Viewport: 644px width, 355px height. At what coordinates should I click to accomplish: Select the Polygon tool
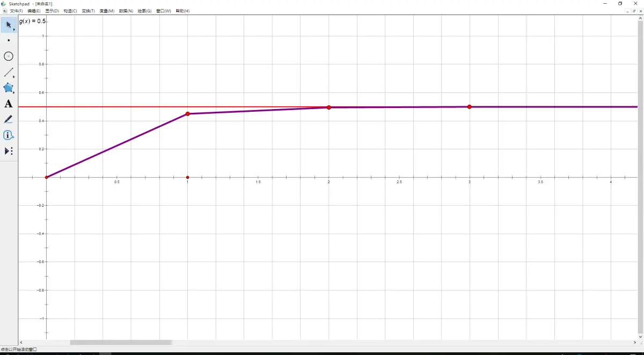[9, 88]
